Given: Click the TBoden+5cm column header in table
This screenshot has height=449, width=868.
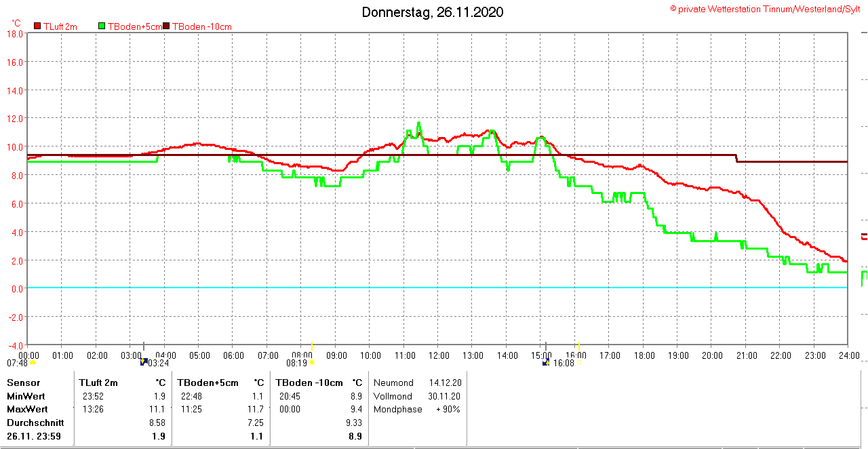Looking at the screenshot, I should [x=208, y=383].
